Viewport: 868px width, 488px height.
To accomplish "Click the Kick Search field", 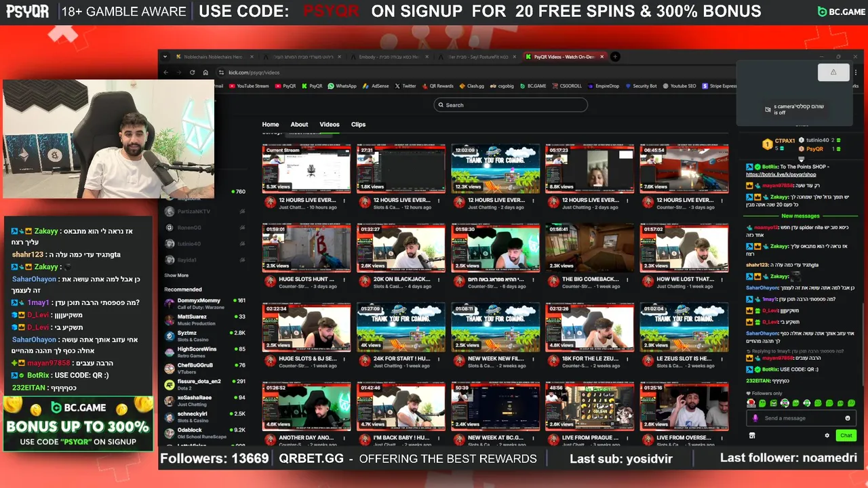I will pyautogui.click(x=511, y=105).
